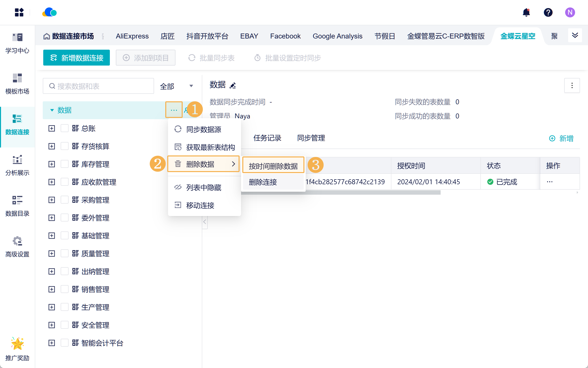Screen dimensions: 588x368
Task: Tick the 质量管理 checkbox
Action: click(65, 254)
